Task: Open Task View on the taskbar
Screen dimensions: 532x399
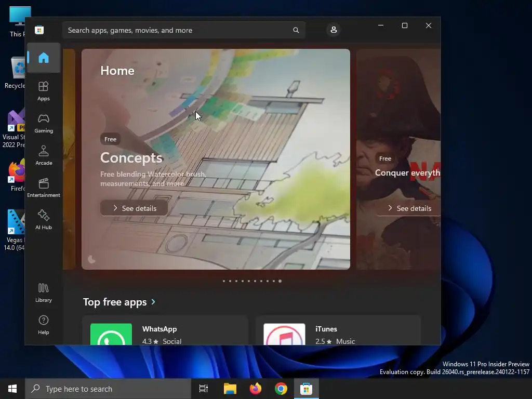Action: tap(204, 389)
